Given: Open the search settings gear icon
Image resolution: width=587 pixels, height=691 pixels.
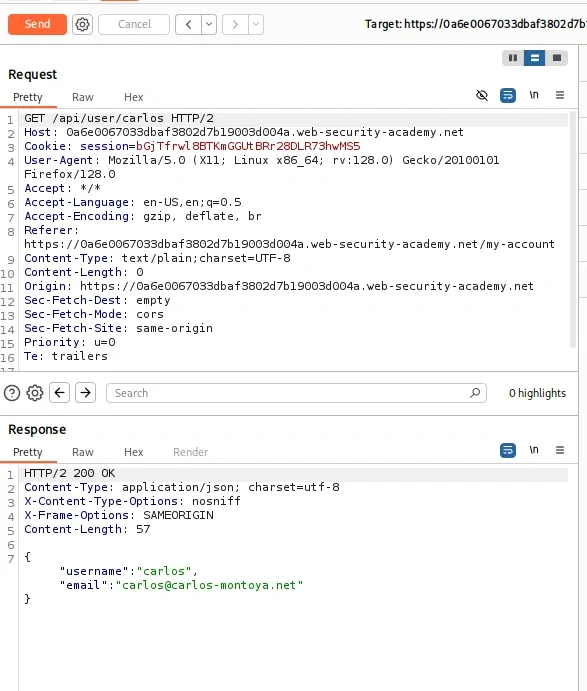Looking at the screenshot, I should coord(35,393).
